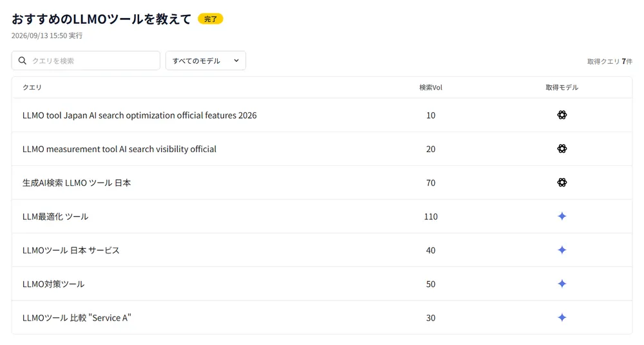The width and height of the screenshot is (644, 345).
Task: Click the 取得クエリ 7件 count label
Action: 609,61
